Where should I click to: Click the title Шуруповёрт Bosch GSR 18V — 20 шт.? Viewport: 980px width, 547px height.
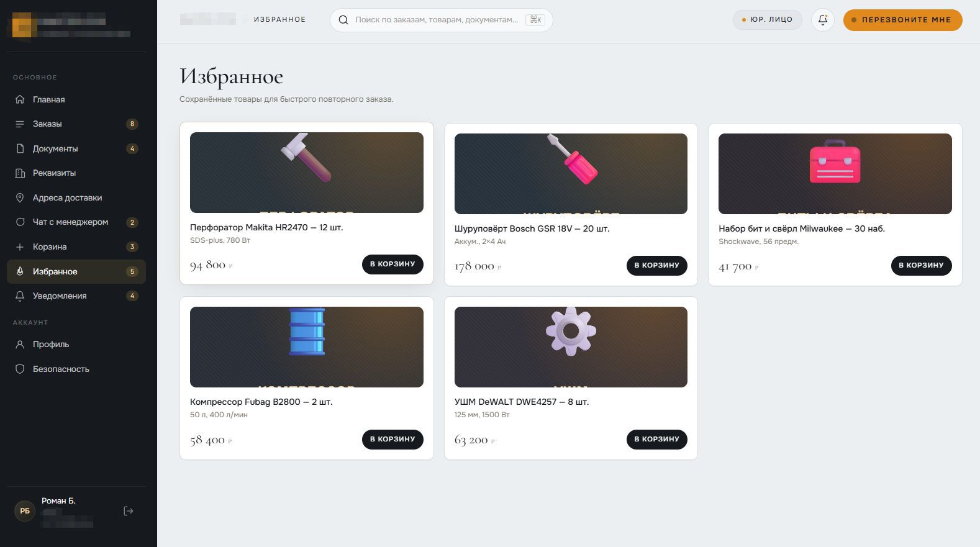532,229
